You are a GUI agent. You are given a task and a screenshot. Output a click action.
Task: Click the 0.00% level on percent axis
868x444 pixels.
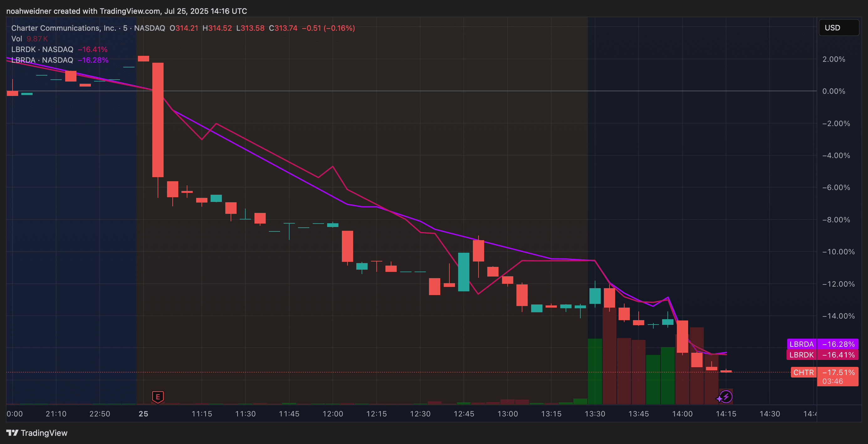click(x=833, y=91)
